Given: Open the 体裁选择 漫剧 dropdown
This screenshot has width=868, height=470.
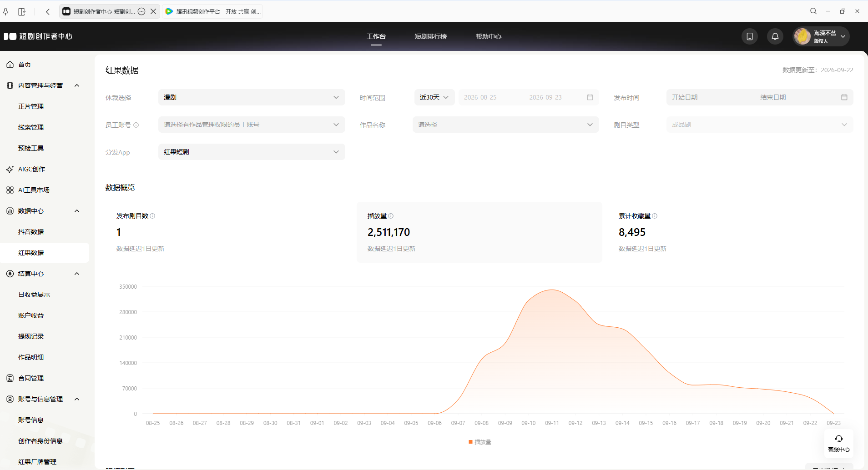Looking at the screenshot, I should (x=252, y=97).
